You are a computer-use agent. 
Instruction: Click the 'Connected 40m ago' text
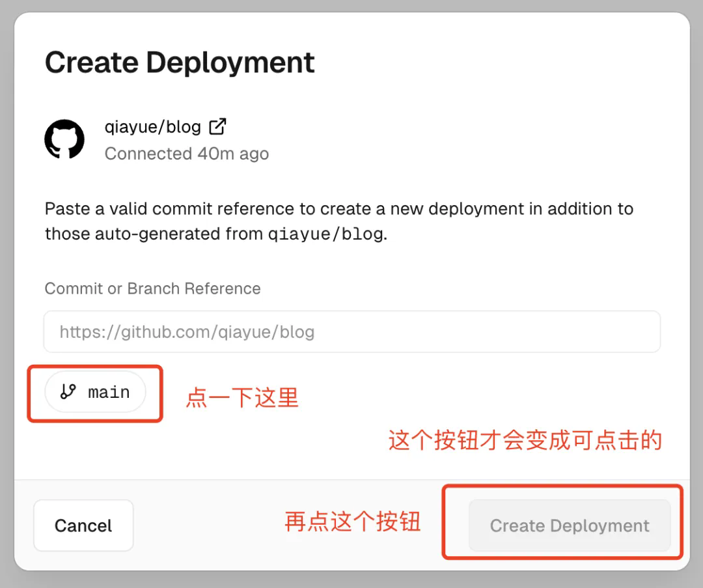pos(187,154)
